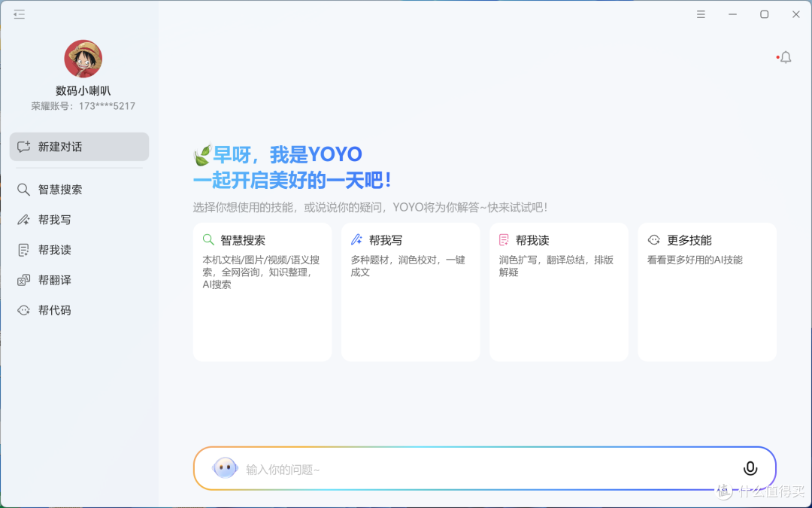The image size is (812, 508).
Task: Click the greeting text 早呀，我是YOYO
Action: click(287, 154)
